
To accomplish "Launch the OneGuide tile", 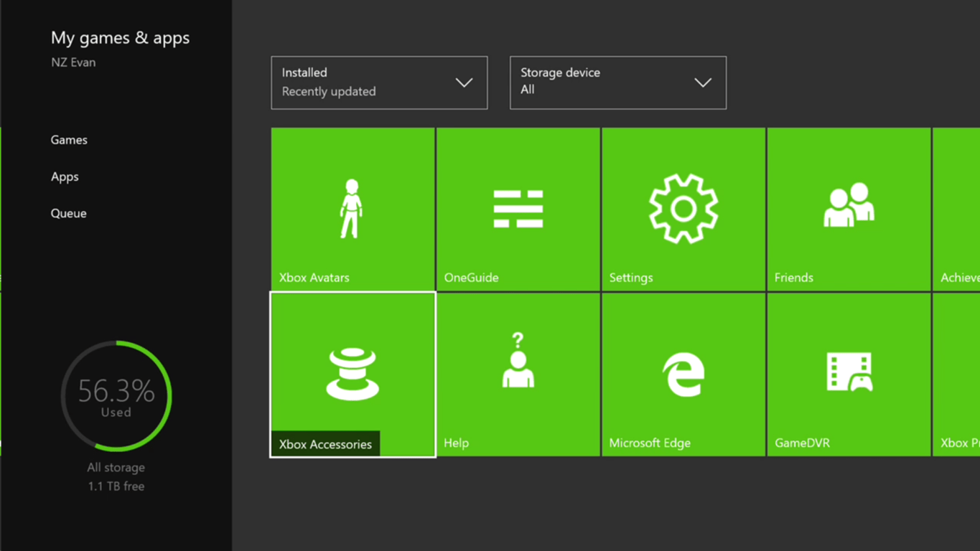I will 518,209.
